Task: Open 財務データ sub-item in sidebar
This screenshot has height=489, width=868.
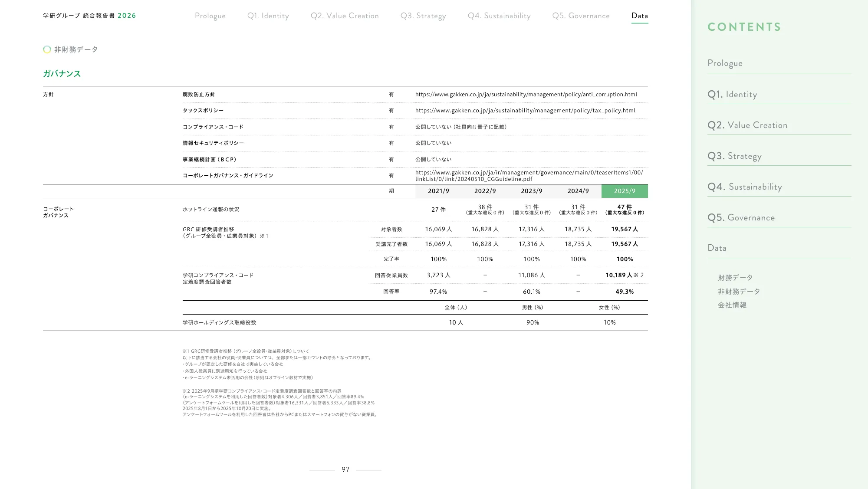Action: coord(735,278)
